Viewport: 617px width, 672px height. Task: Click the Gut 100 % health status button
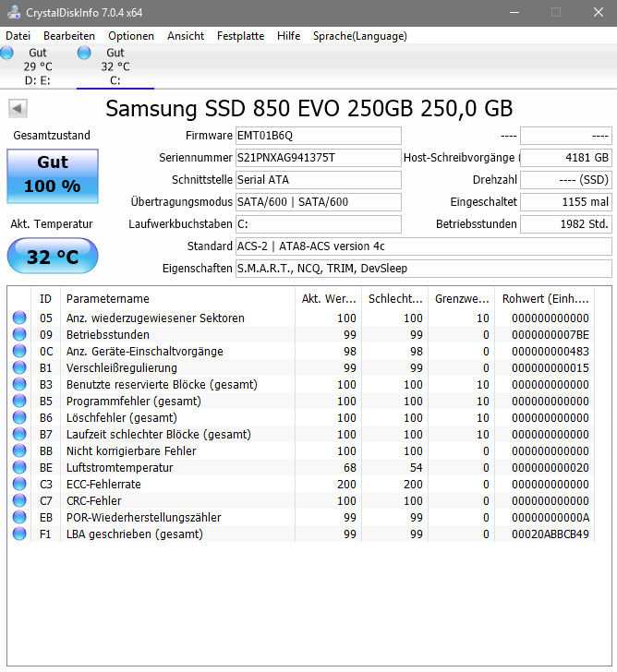53,175
